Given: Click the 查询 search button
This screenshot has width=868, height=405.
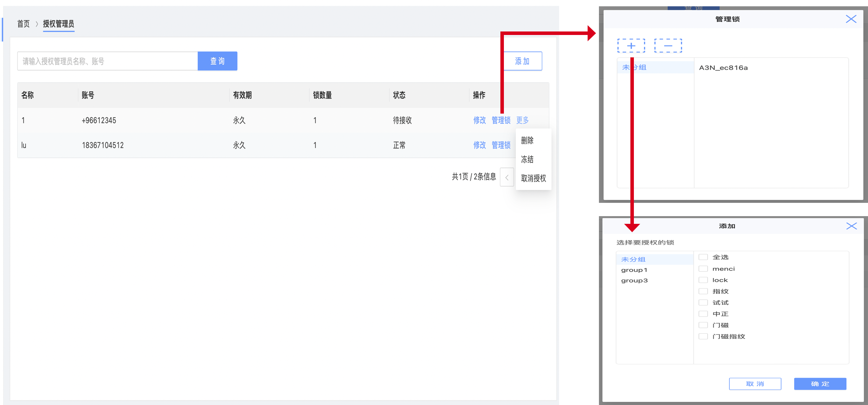Looking at the screenshot, I should (217, 61).
